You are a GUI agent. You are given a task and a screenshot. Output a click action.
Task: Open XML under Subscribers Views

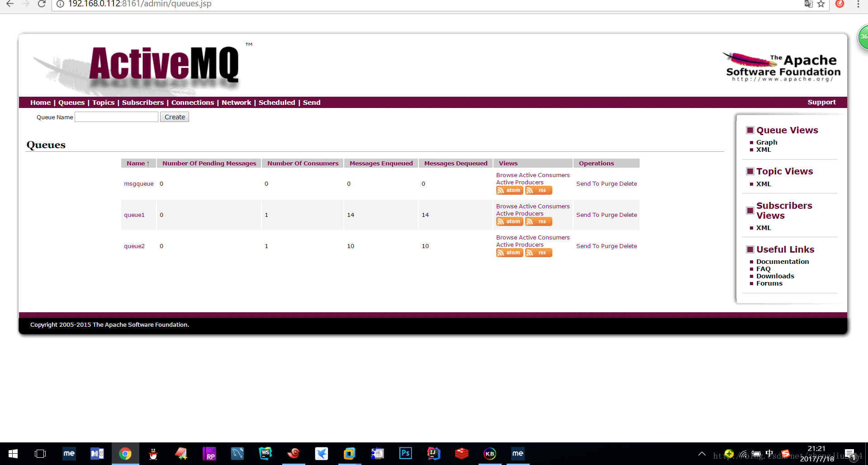(764, 228)
